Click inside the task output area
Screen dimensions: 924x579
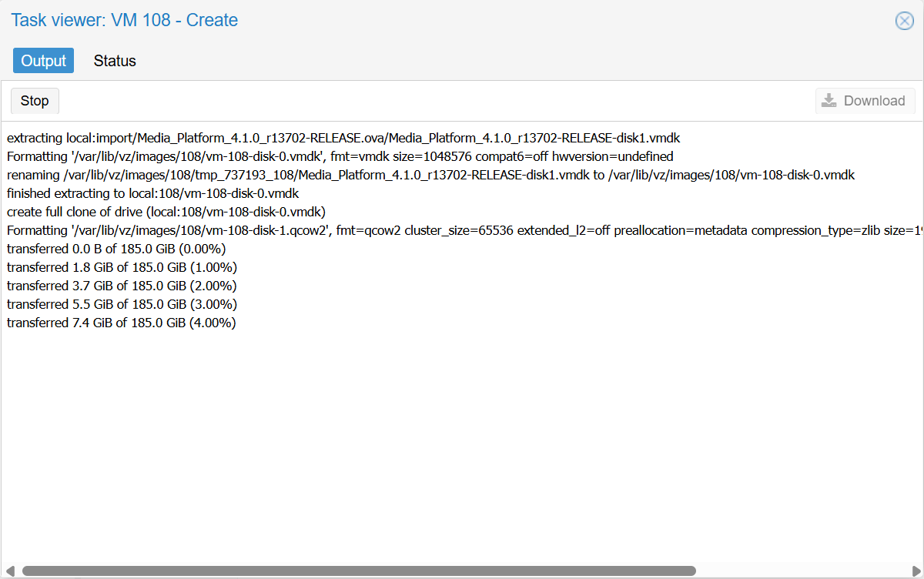tap(462, 423)
